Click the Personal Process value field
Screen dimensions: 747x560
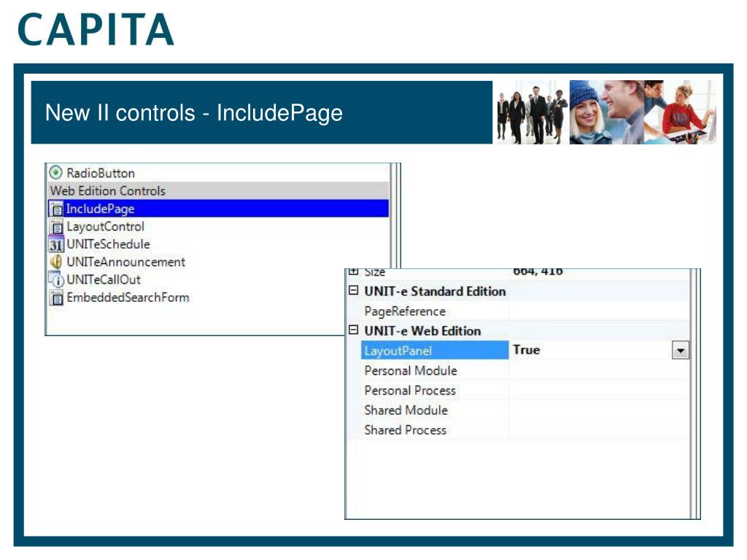tap(600, 390)
